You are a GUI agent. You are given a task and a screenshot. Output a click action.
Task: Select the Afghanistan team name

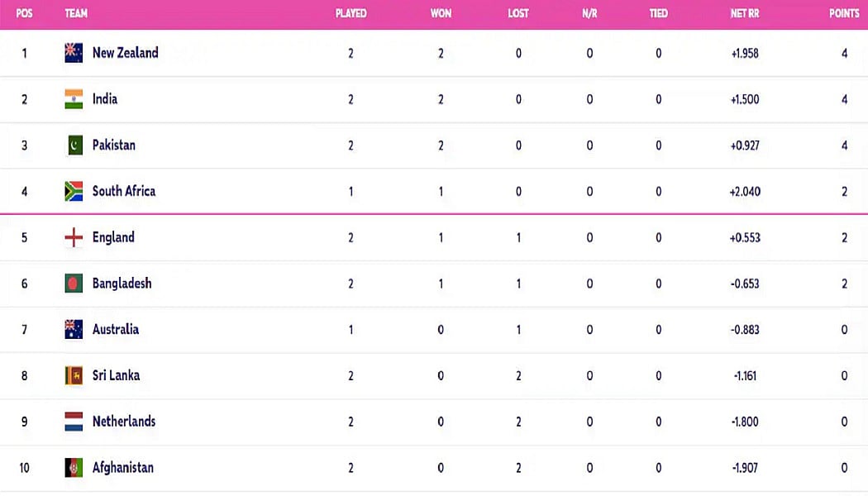coord(123,468)
